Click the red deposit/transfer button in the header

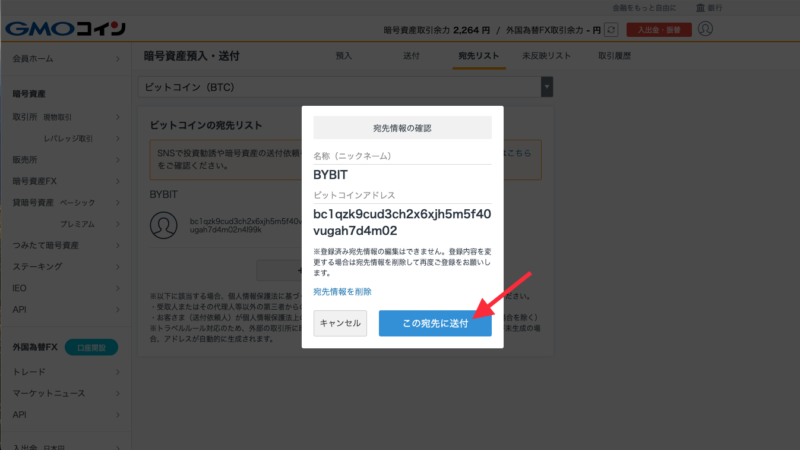[659, 30]
